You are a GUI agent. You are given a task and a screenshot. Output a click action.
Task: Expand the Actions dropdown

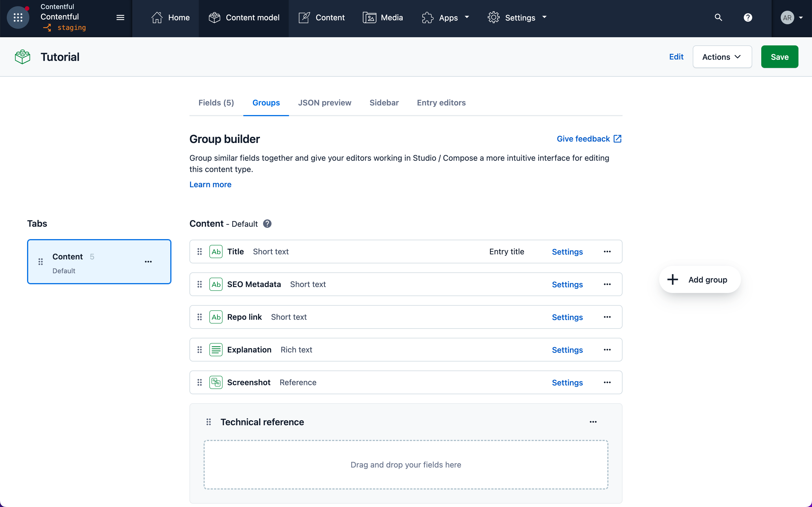(722, 57)
